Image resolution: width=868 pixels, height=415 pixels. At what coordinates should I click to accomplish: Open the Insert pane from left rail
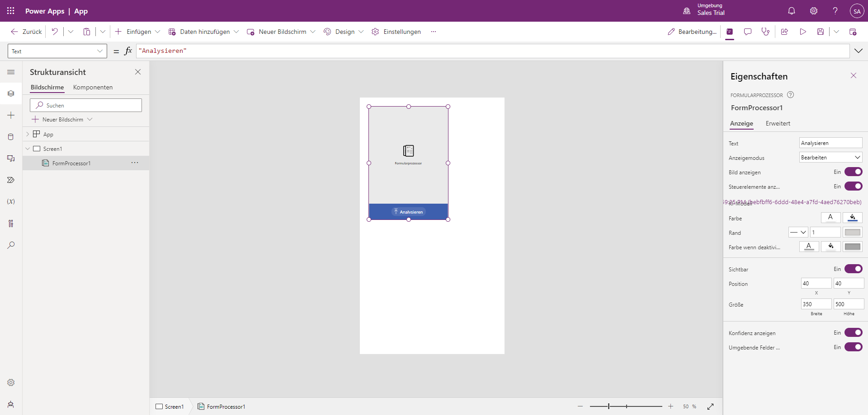click(11, 115)
